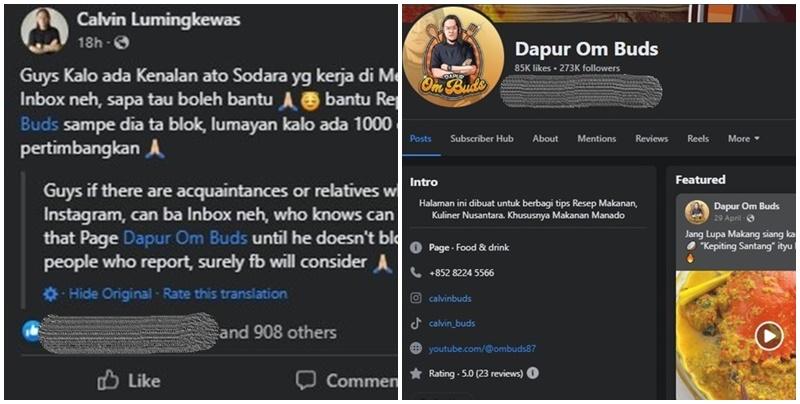
Task: Click the Instagram icon beside calvinbuds
Action: [416, 298]
